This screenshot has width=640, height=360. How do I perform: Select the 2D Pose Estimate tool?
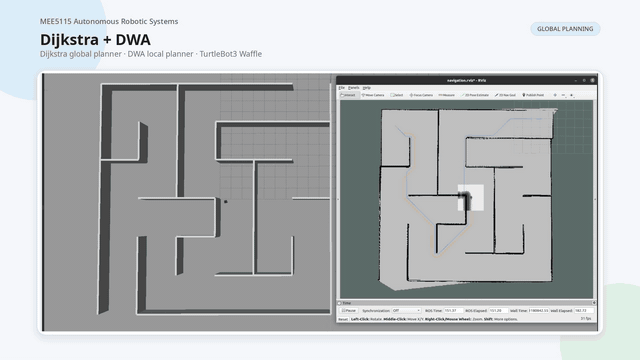475,95
